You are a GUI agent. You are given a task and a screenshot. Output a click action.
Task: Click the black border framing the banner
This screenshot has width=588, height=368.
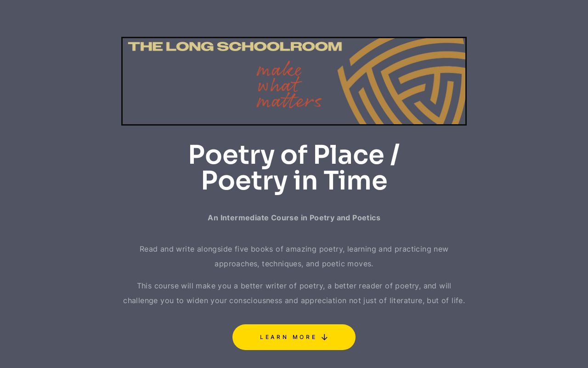(x=294, y=38)
